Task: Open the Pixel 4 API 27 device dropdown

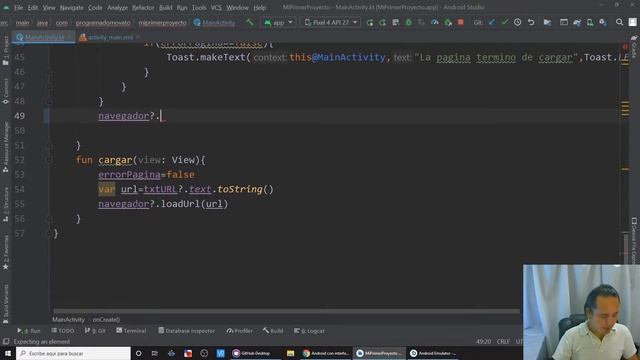Action: (x=331, y=22)
